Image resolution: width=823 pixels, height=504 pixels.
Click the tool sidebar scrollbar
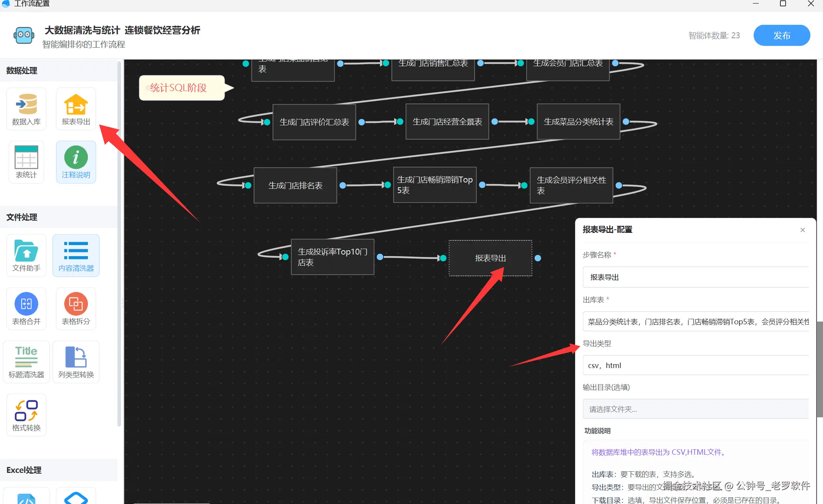point(119,244)
